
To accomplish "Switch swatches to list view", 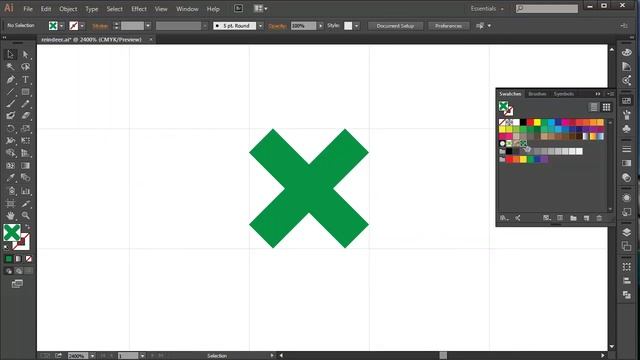I will pyautogui.click(x=594, y=107).
